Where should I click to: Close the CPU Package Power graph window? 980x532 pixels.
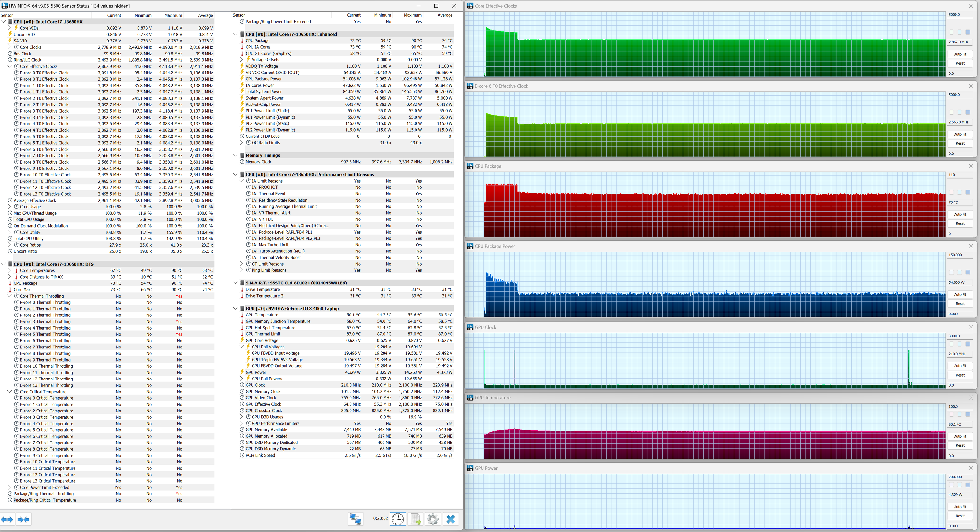tap(971, 246)
